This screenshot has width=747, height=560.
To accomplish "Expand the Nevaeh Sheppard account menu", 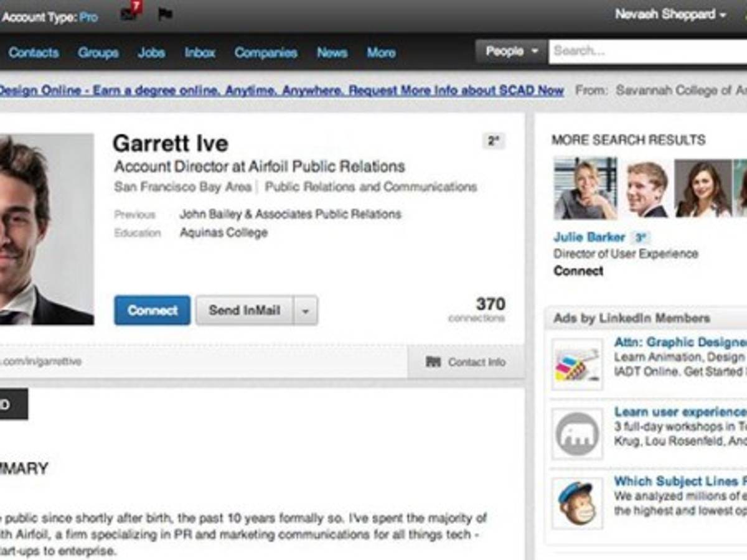I will tap(670, 14).
